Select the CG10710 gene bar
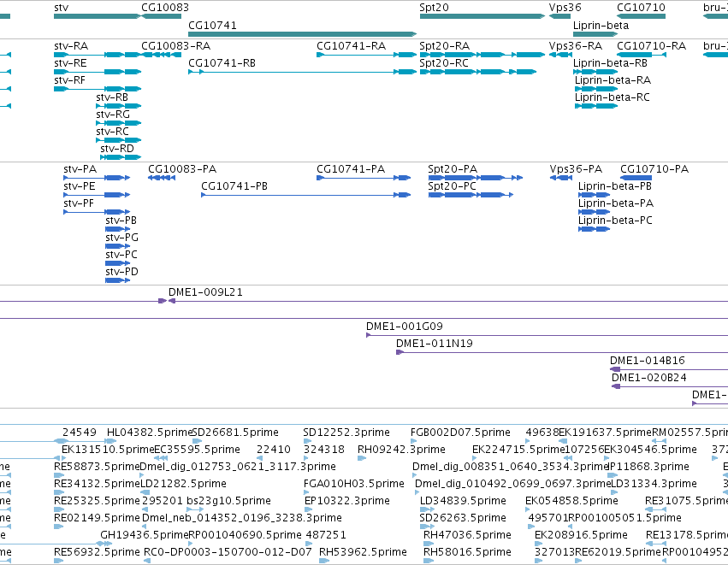This screenshot has height=565, width=728. [642, 16]
